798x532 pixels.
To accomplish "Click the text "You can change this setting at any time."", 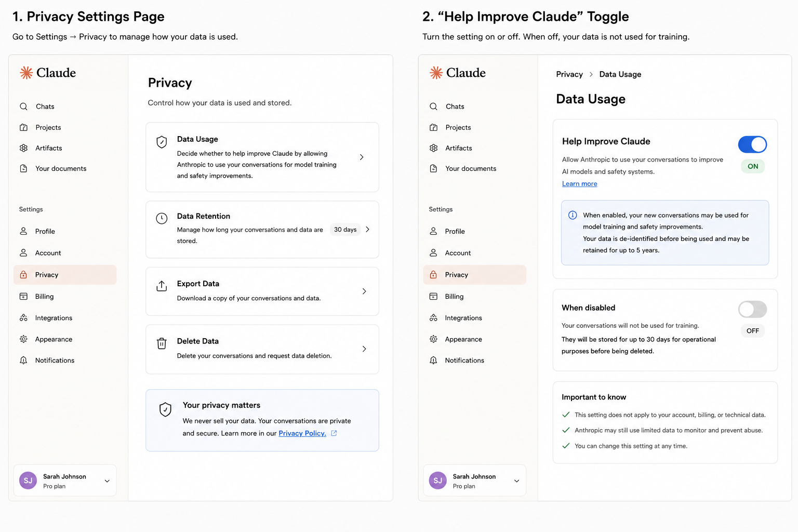I will tap(631, 446).
